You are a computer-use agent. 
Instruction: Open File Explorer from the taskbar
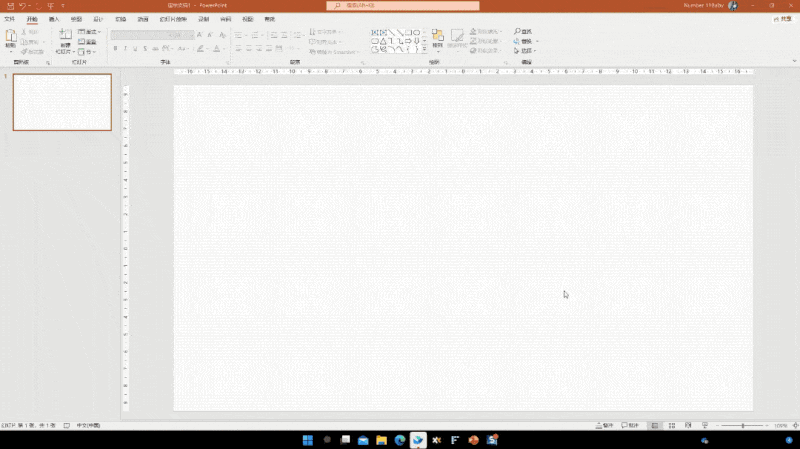381,440
